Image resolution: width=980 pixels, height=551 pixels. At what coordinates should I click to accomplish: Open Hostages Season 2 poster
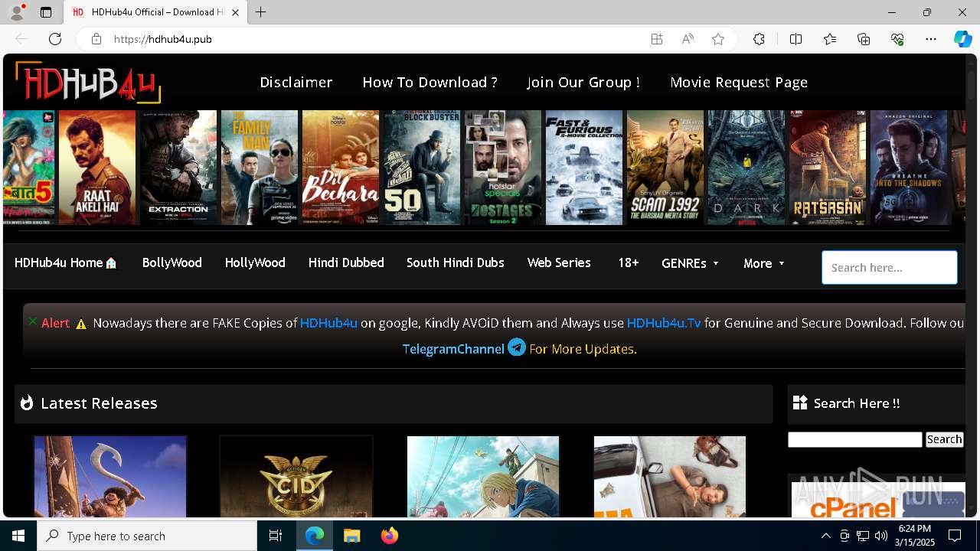[503, 168]
